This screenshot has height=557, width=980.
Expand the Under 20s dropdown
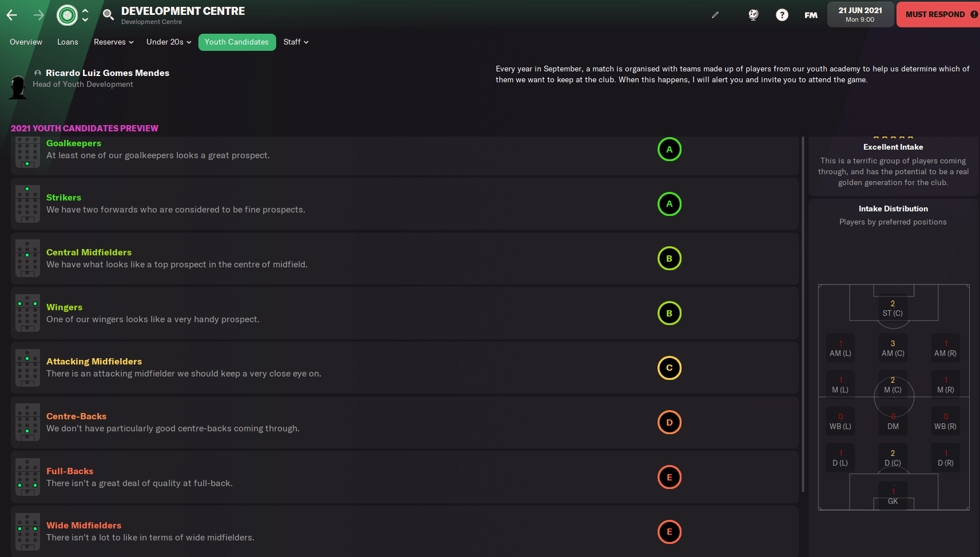(169, 42)
